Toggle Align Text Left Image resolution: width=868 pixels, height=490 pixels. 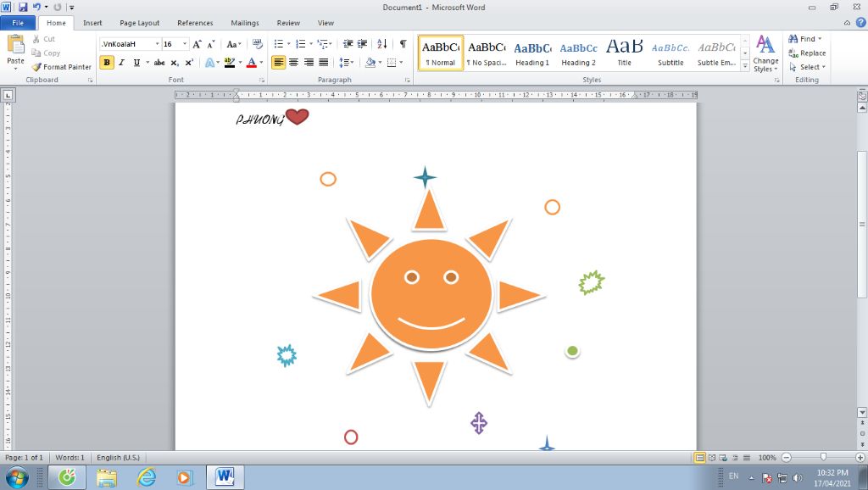(x=278, y=63)
